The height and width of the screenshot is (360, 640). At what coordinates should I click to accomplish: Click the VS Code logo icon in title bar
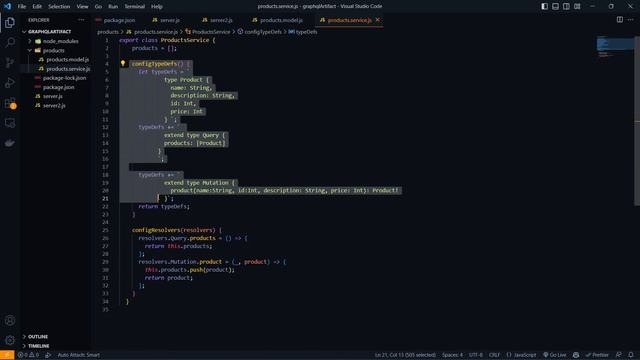click(7, 6)
